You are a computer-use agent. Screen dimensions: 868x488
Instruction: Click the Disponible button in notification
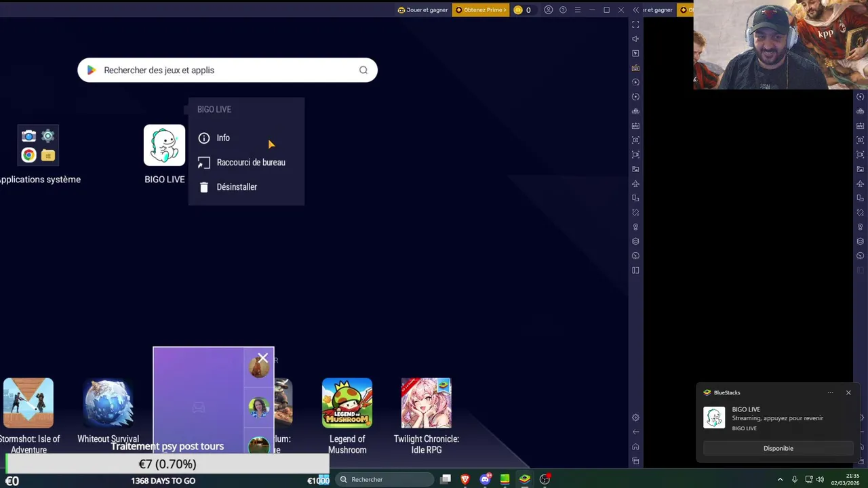778,448
